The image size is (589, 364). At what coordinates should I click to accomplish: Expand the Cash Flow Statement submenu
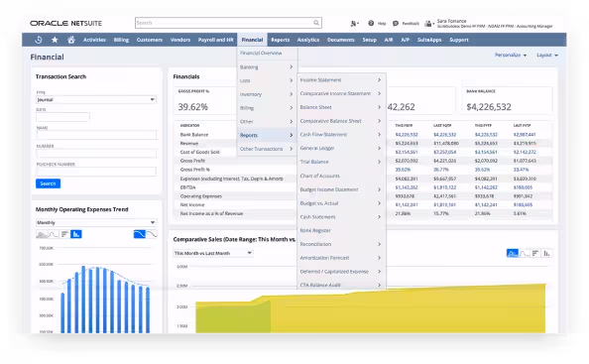[341, 135]
